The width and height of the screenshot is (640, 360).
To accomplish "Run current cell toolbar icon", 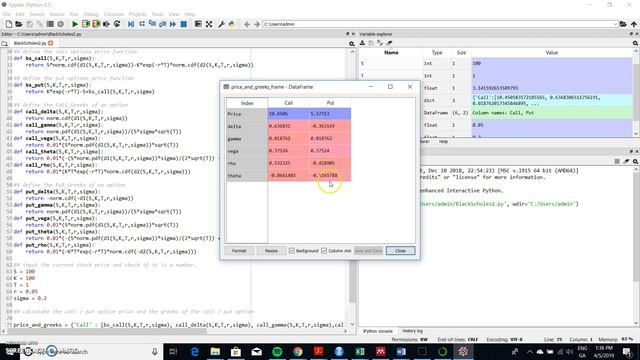I will [x=86, y=24].
